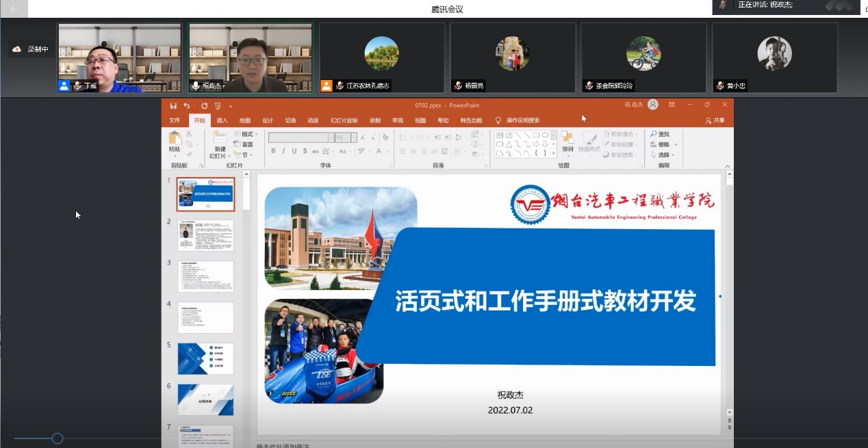
Task: Toggle Underline formatting button
Action: point(294,151)
